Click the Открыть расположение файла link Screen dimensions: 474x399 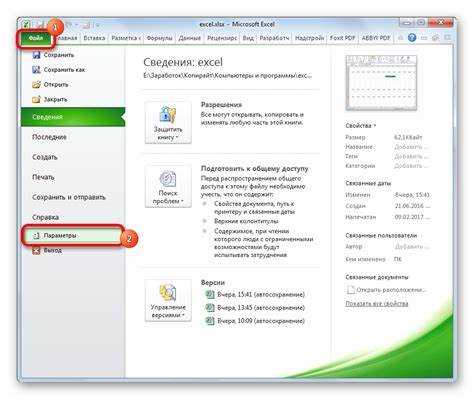pyautogui.click(x=391, y=290)
